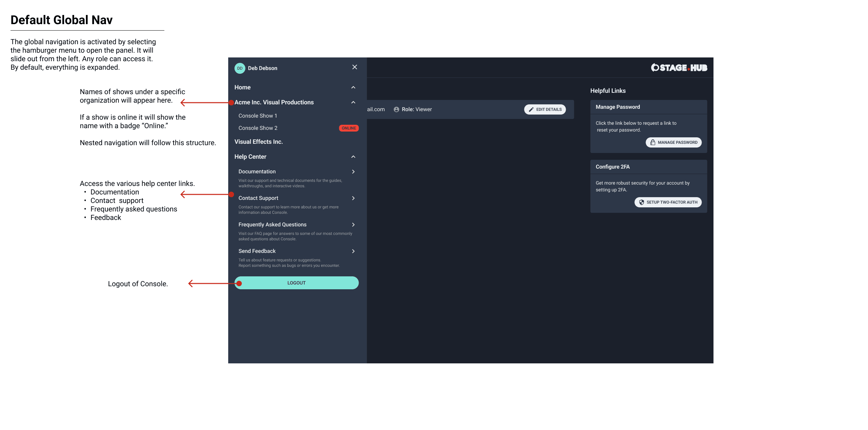Select the Documentation menu item
Viewport: 868px width, 430px height.
(256, 171)
